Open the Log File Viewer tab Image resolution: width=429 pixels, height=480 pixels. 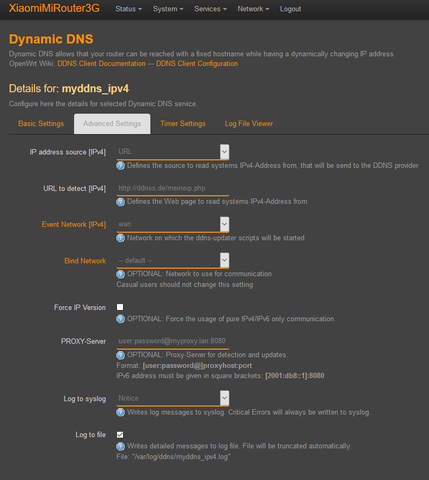click(x=249, y=124)
